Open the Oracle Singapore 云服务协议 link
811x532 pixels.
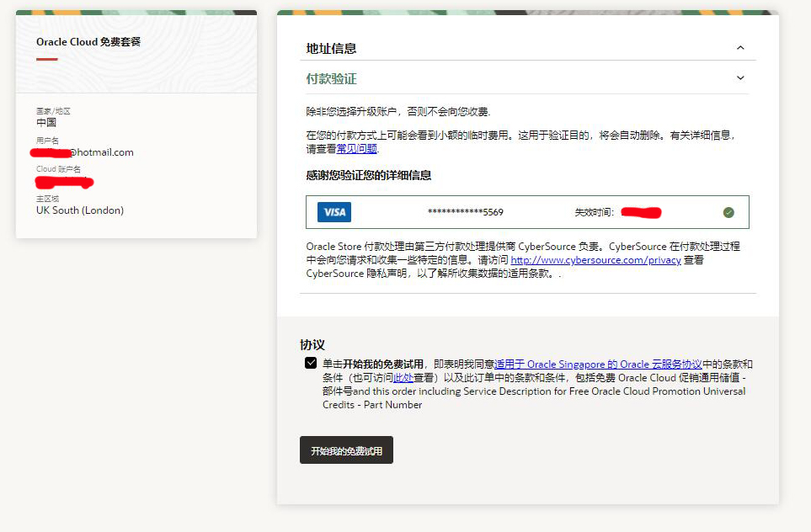click(x=598, y=364)
